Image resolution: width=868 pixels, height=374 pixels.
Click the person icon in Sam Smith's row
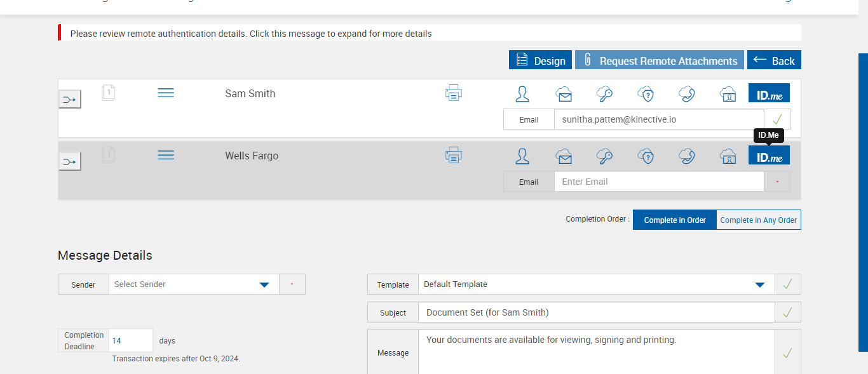point(522,94)
